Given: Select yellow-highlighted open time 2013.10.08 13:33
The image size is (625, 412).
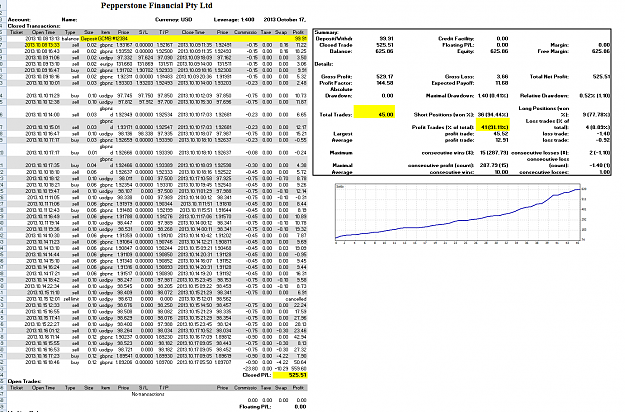Looking at the screenshot, I should [x=42, y=45].
